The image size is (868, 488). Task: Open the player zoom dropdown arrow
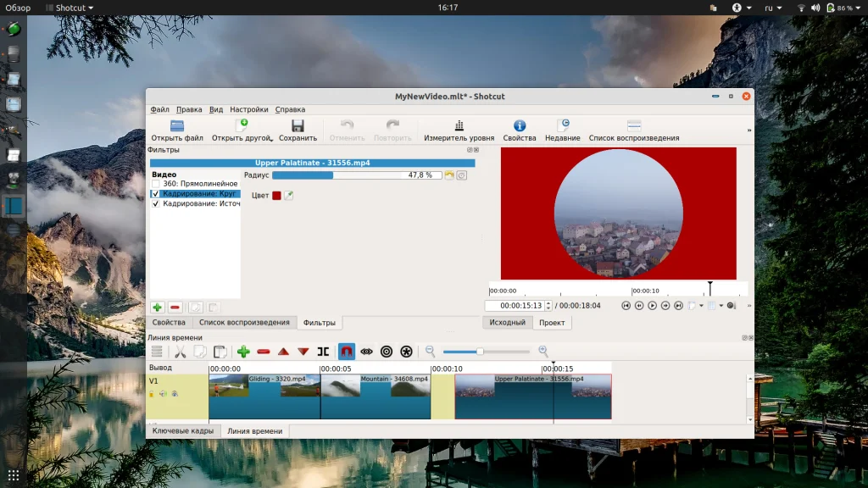[x=701, y=306]
